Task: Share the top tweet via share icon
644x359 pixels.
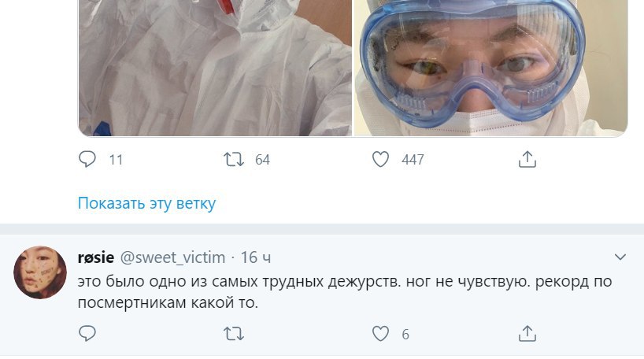Action: [x=527, y=159]
